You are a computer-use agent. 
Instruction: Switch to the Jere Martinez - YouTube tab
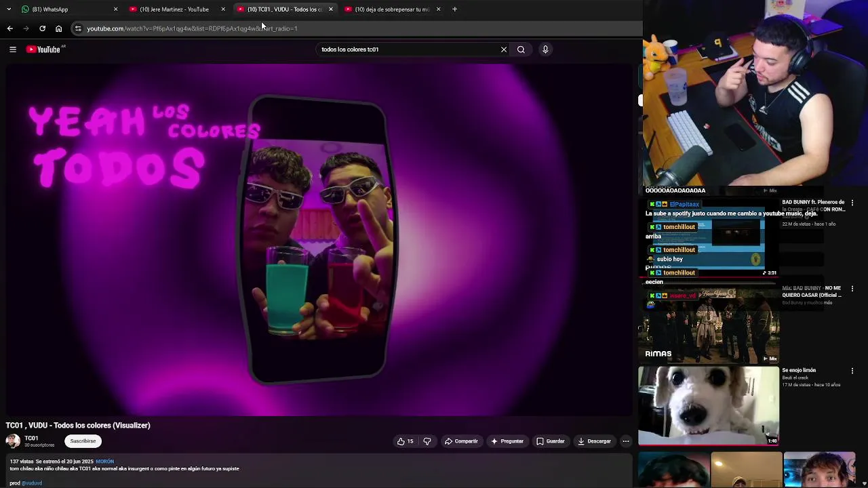pos(178,9)
